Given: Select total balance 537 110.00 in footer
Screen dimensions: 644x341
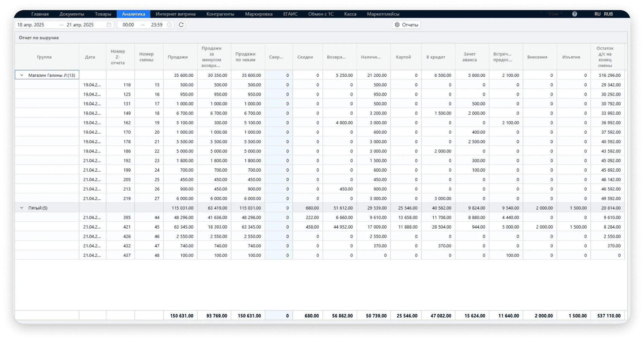Looking at the screenshot, I should (x=607, y=316).
